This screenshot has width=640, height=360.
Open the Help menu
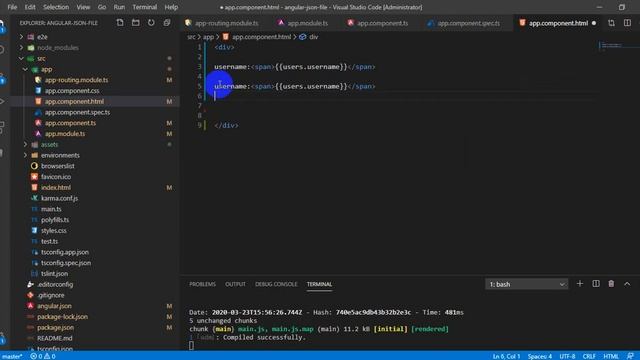171,7
